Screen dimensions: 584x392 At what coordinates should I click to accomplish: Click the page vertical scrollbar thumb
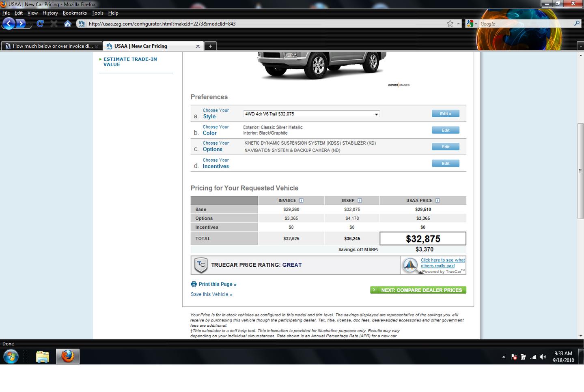[580, 171]
